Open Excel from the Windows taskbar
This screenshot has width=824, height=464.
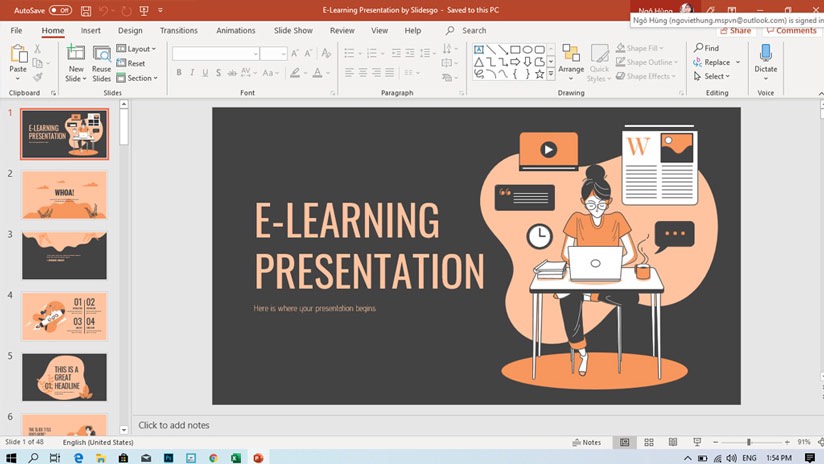pyautogui.click(x=235, y=458)
